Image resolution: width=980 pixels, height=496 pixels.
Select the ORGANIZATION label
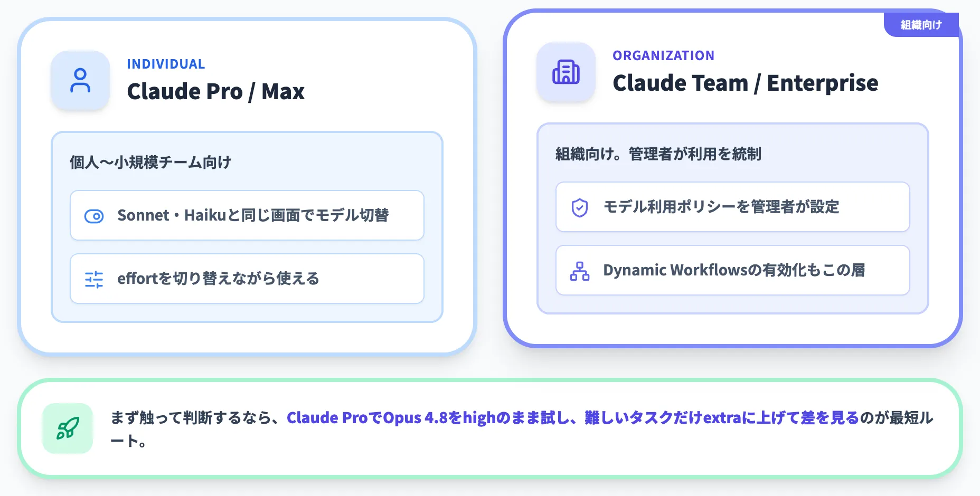[663, 55]
